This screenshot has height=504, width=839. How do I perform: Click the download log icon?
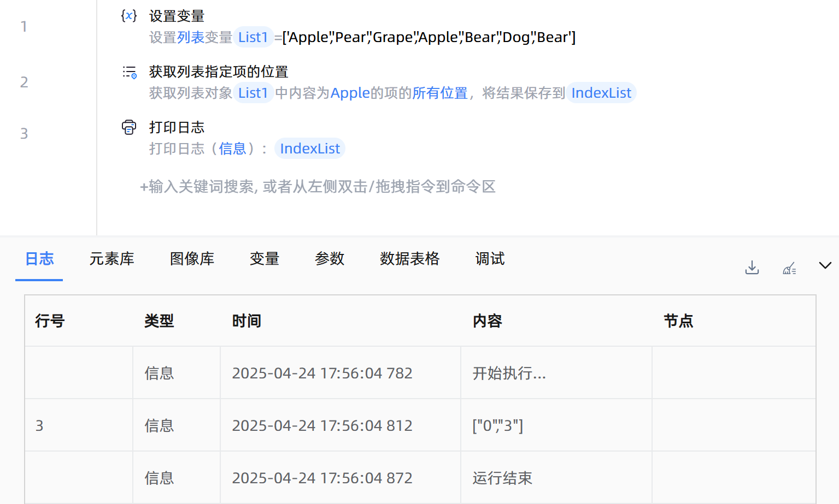pyautogui.click(x=752, y=268)
